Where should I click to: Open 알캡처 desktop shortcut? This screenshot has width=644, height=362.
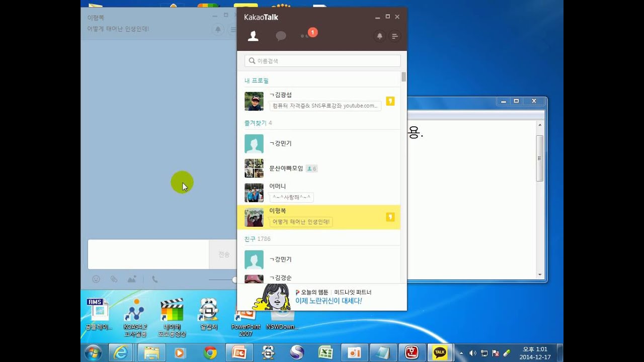pos(208,314)
